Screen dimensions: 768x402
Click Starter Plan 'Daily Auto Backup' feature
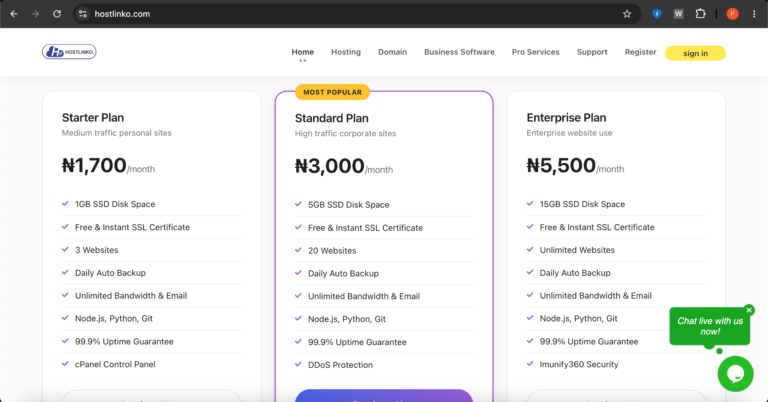click(110, 273)
